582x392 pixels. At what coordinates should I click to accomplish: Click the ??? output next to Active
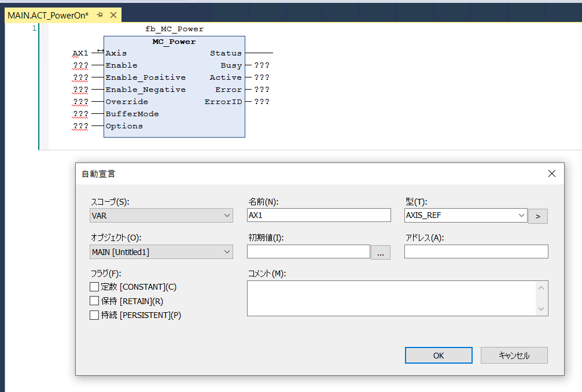pyautogui.click(x=261, y=77)
